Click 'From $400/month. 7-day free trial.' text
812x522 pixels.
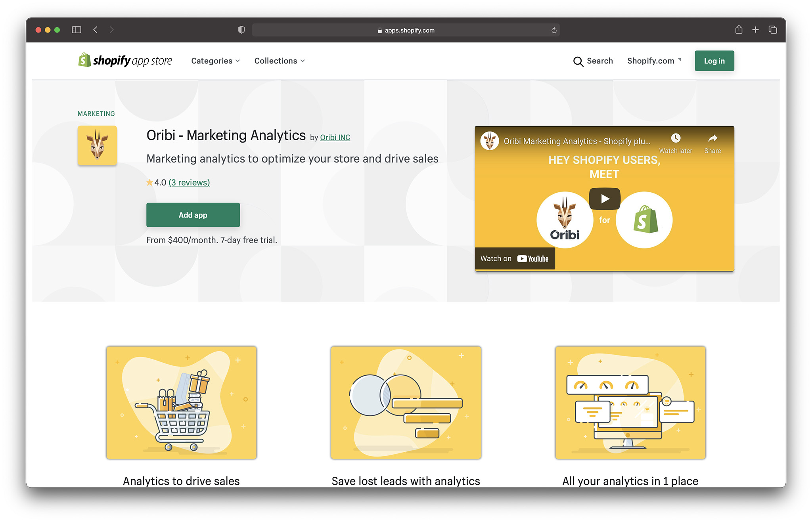pyautogui.click(x=212, y=240)
